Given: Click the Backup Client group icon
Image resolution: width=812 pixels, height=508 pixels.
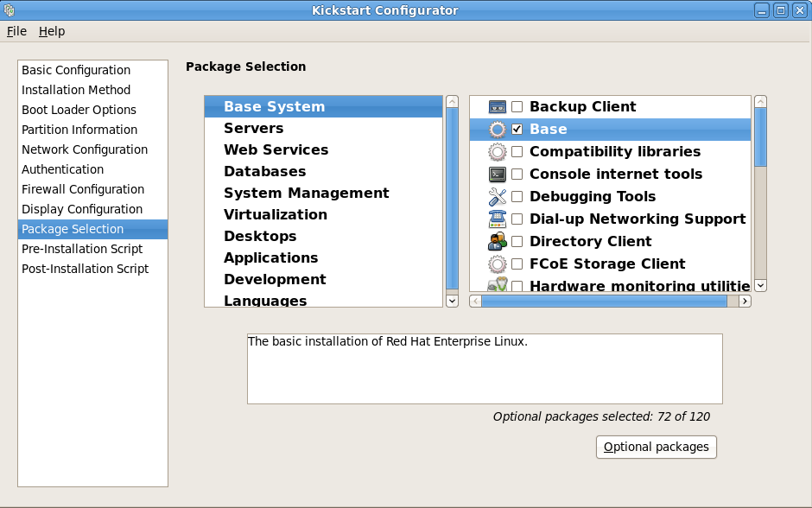Looking at the screenshot, I should [498, 106].
